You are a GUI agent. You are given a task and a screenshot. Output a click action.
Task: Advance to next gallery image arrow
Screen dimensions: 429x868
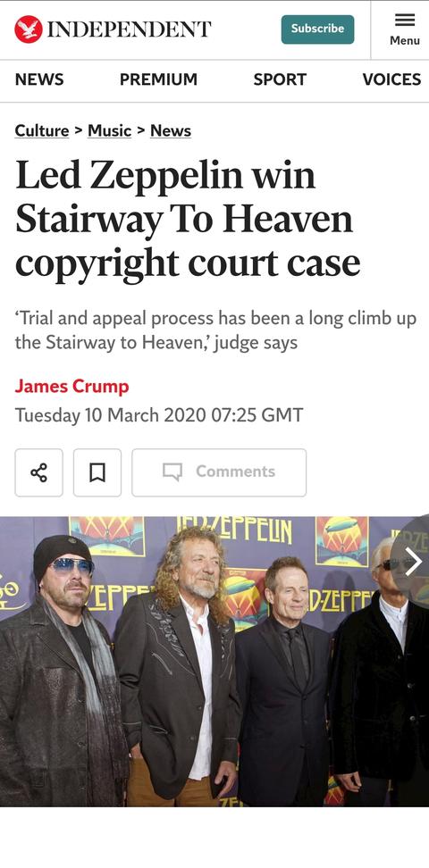[413, 562]
